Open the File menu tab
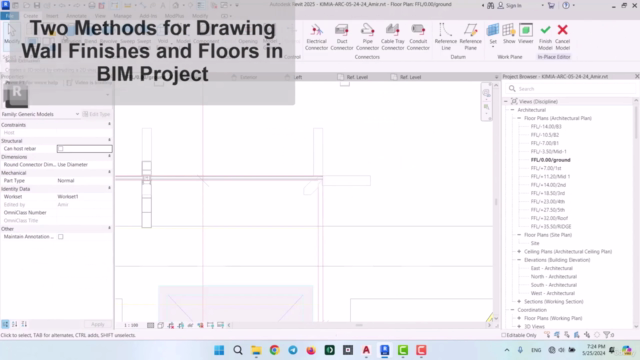The height and width of the screenshot is (360, 640). (9, 16)
